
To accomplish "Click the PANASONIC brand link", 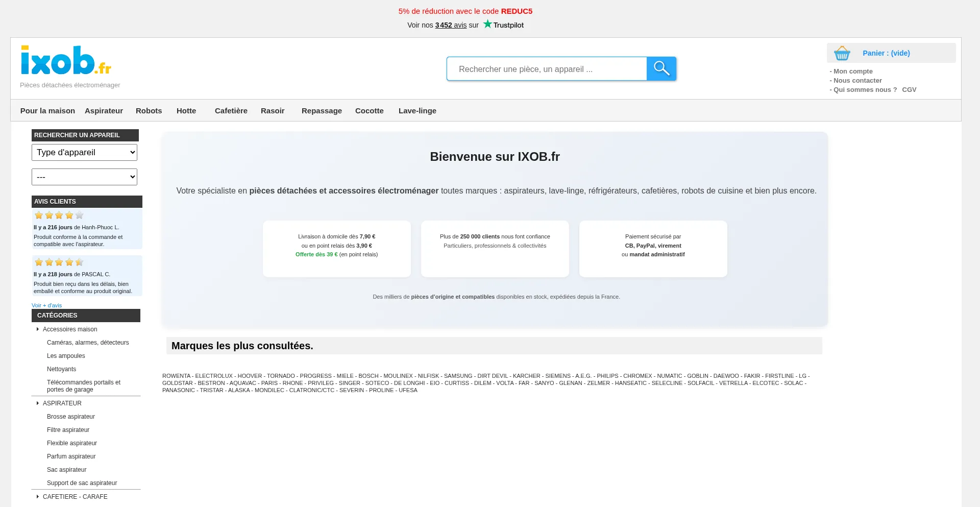I will [x=179, y=390].
